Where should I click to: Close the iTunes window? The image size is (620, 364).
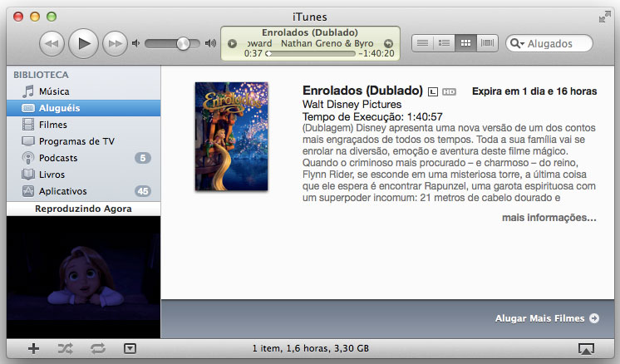point(18,17)
